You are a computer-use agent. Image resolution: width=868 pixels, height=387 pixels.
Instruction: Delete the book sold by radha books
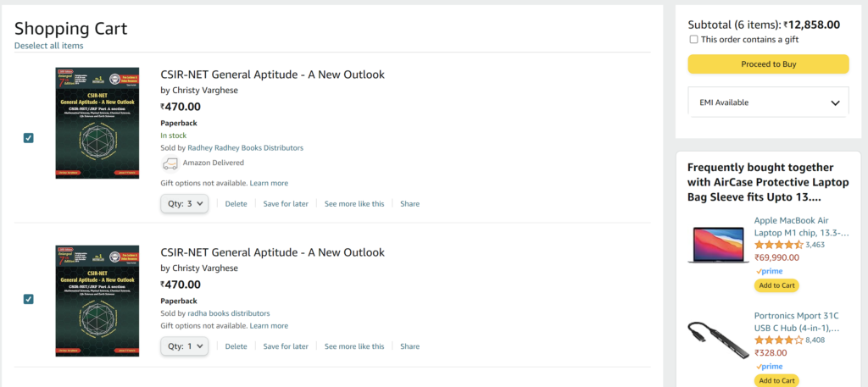[236, 346]
